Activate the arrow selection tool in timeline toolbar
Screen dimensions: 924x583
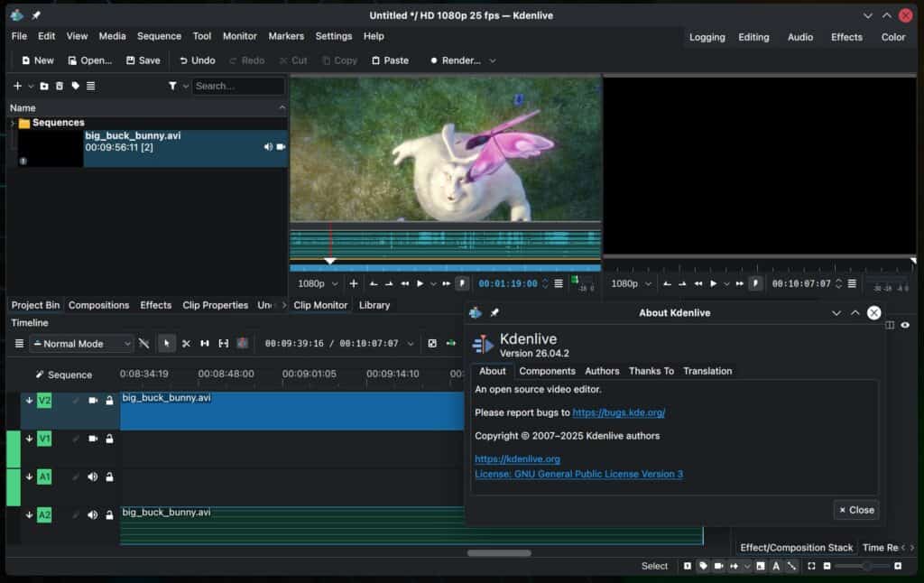tap(167, 344)
